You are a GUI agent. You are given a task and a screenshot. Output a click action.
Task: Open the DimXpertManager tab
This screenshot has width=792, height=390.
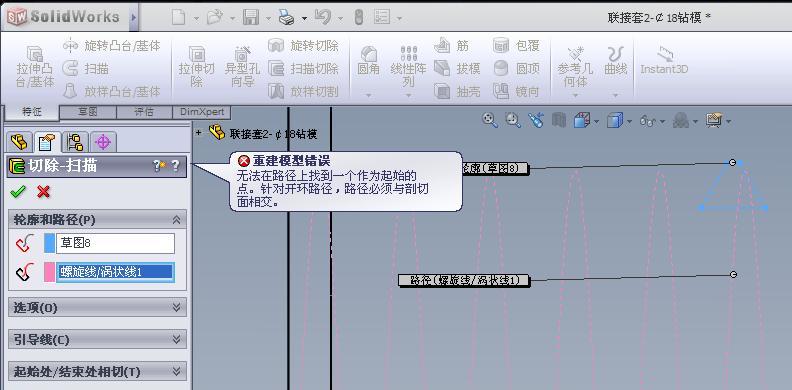click(103, 142)
